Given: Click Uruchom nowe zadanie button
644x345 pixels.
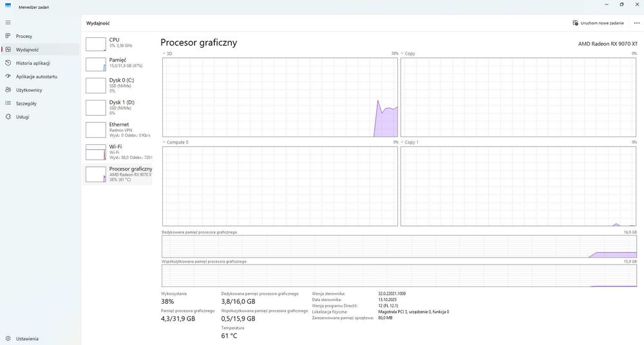Looking at the screenshot, I should pos(598,23).
